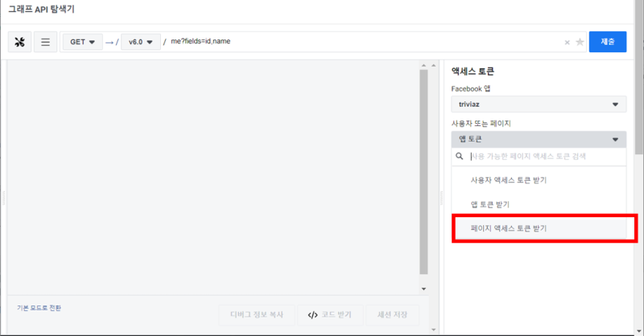644x336 pixels.
Task: Click the Facebook 앱 label
Action: [471, 88]
